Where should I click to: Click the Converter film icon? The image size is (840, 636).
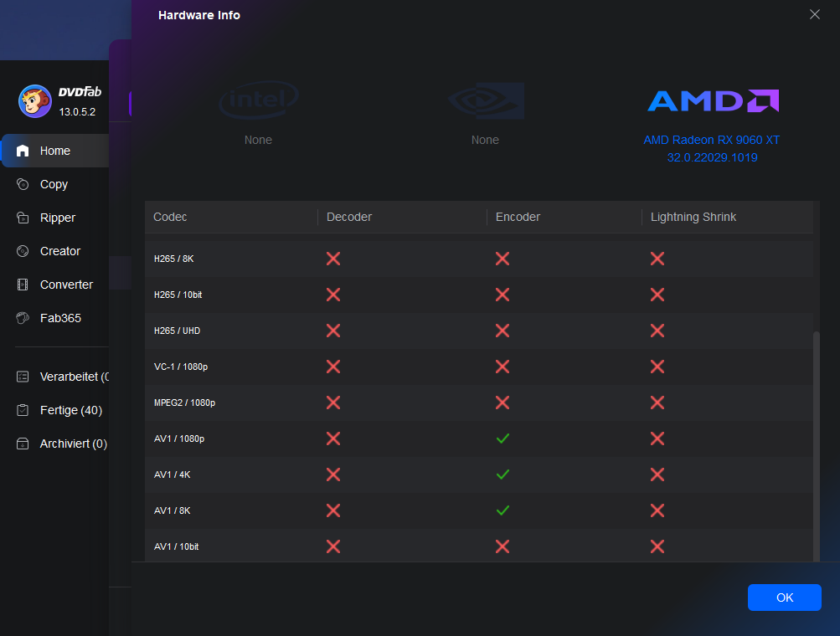pos(23,285)
